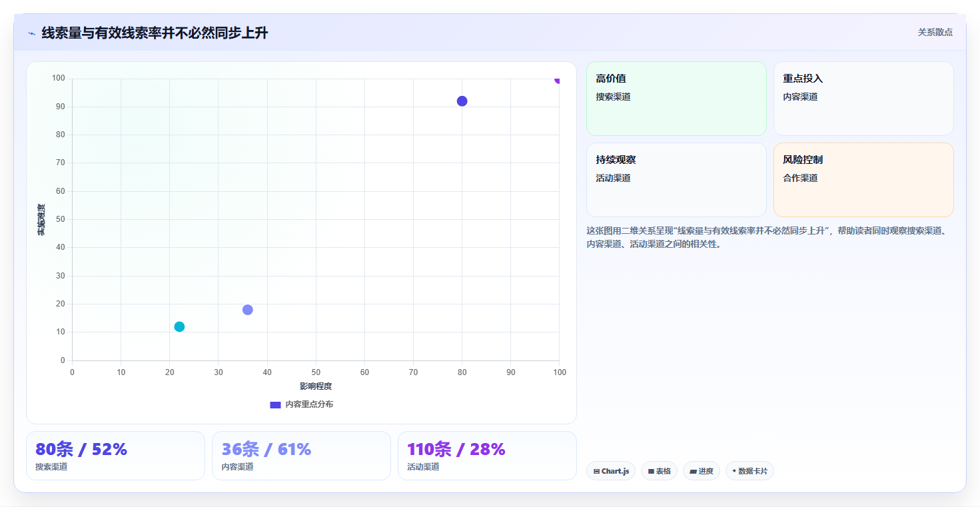Click the 110条 / 28% 活动渠道 stat card
Viewport: 980px width, 507px height.
[x=487, y=456]
